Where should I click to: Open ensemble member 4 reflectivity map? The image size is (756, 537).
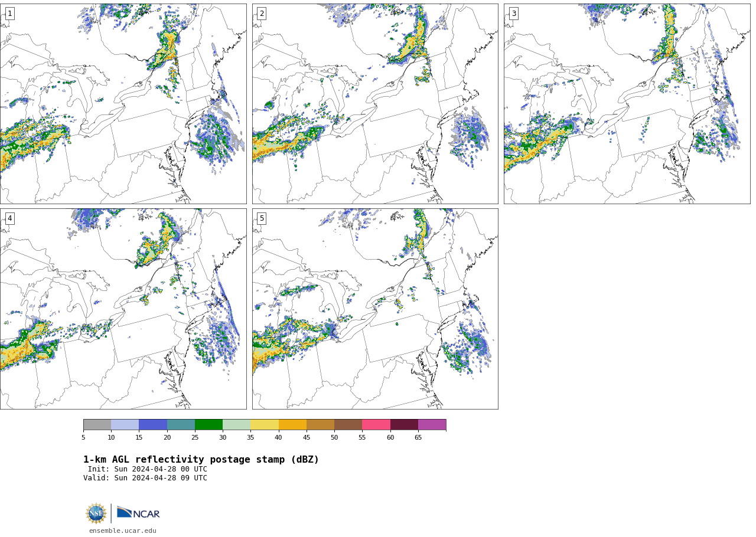click(123, 309)
